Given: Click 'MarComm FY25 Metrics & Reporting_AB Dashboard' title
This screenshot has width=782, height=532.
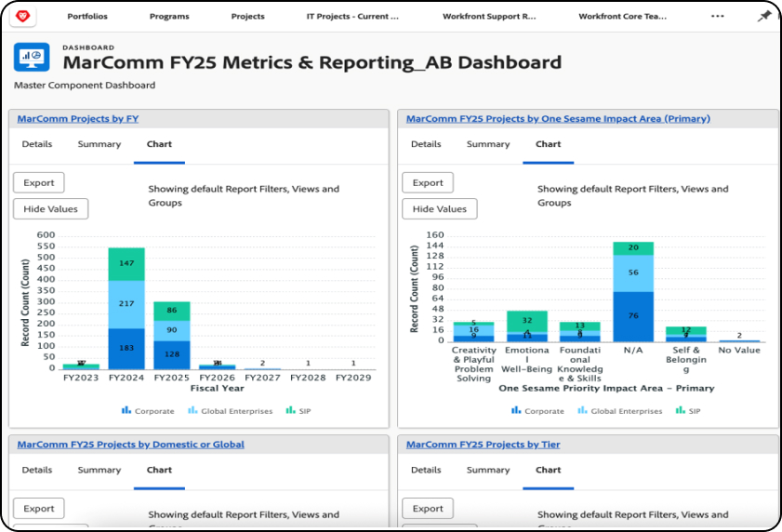Looking at the screenshot, I should [312, 62].
